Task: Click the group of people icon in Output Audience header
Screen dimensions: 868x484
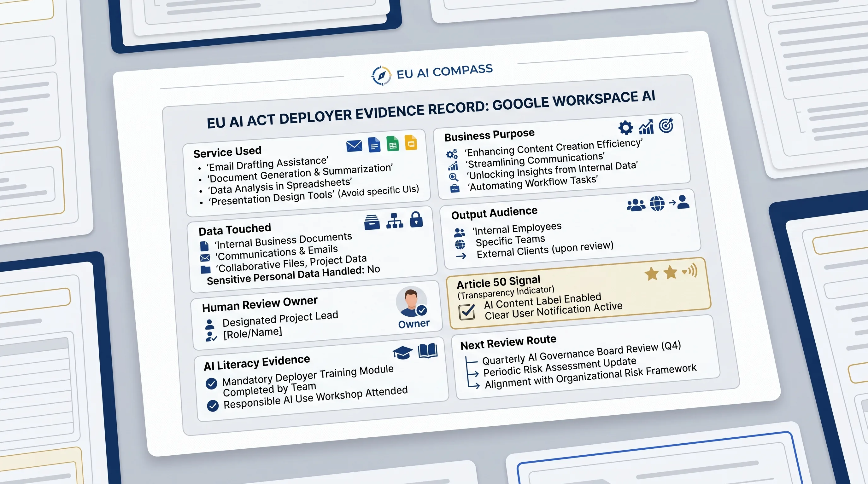Action: pyautogui.click(x=636, y=205)
